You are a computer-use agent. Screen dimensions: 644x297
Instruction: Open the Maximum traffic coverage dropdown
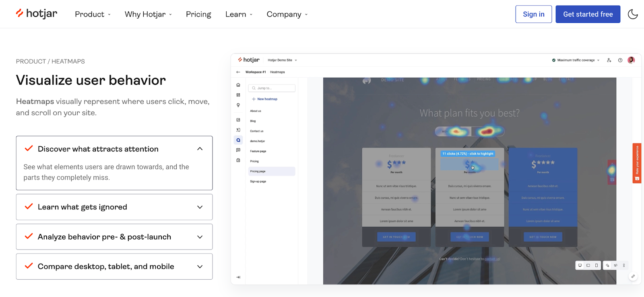pyautogui.click(x=576, y=60)
